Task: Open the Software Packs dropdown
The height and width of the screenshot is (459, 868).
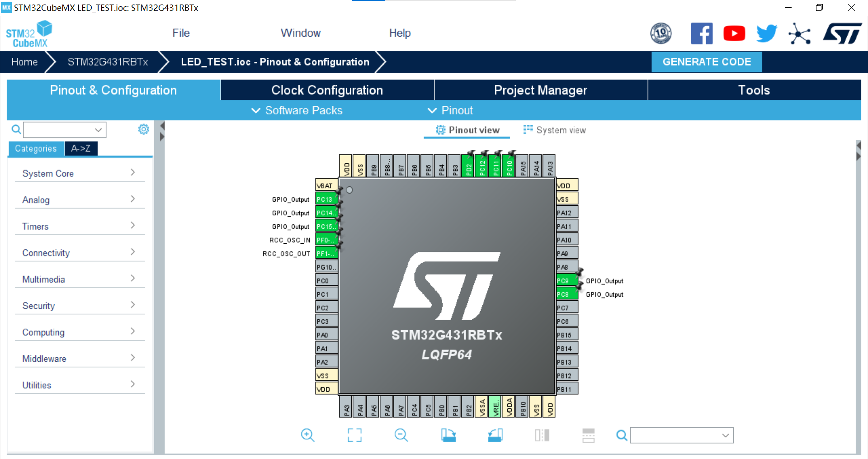Action: point(297,110)
